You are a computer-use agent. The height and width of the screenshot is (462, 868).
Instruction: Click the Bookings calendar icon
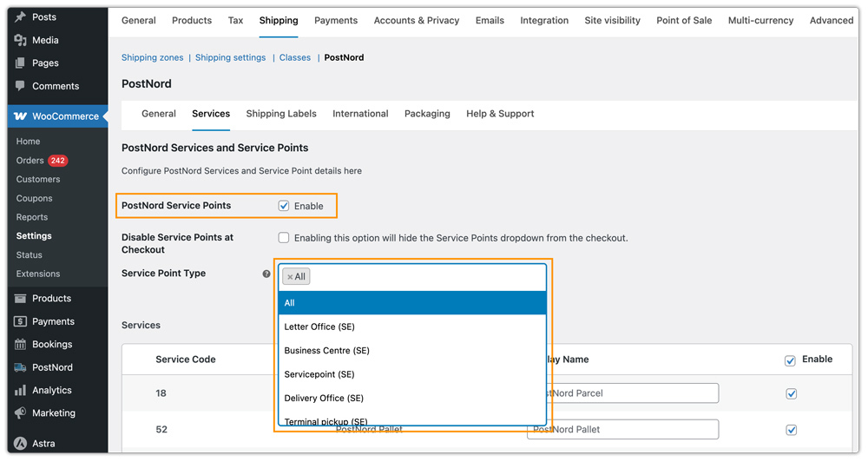[21, 344]
